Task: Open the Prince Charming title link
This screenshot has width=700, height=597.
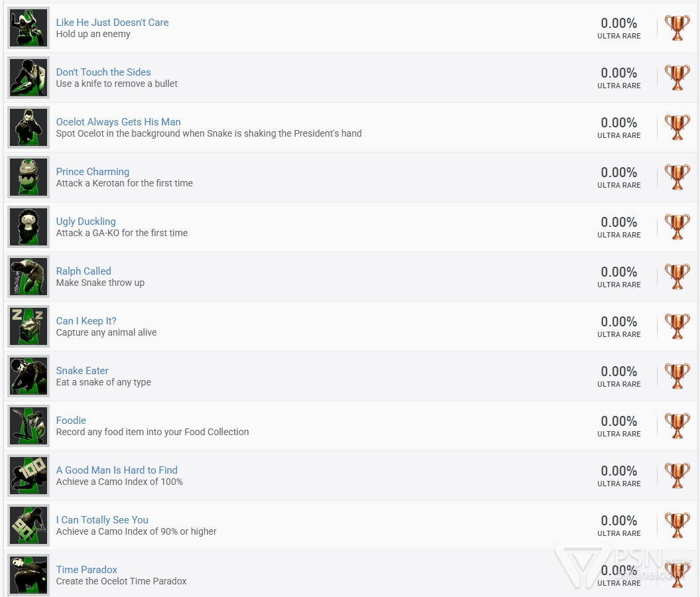Action: point(92,172)
